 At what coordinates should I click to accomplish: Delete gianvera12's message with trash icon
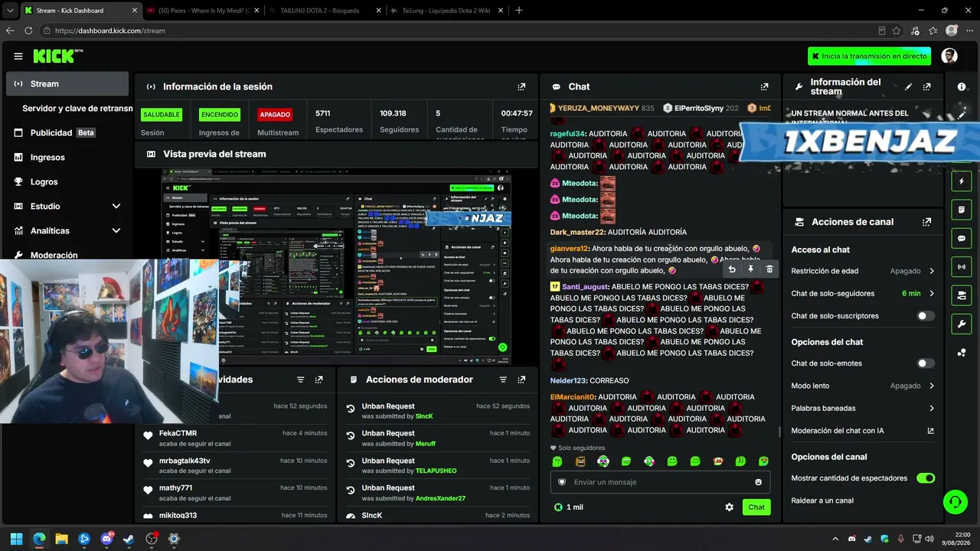769,269
